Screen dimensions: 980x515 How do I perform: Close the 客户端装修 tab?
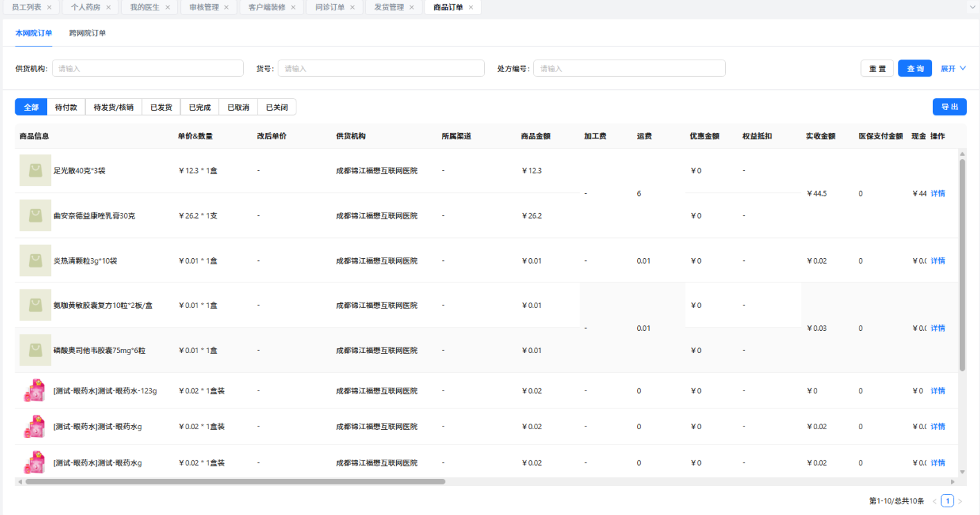click(x=292, y=8)
